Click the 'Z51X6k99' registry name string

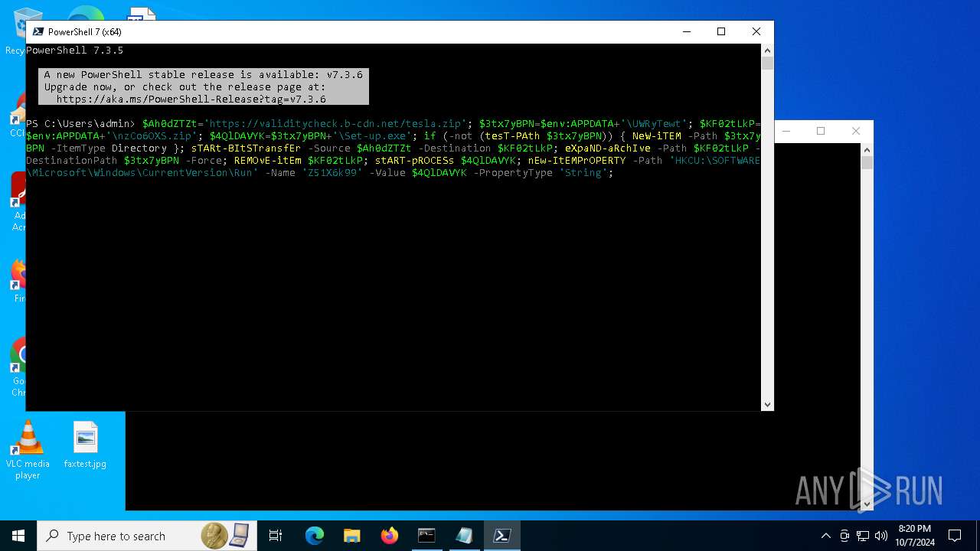coord(332,172)
